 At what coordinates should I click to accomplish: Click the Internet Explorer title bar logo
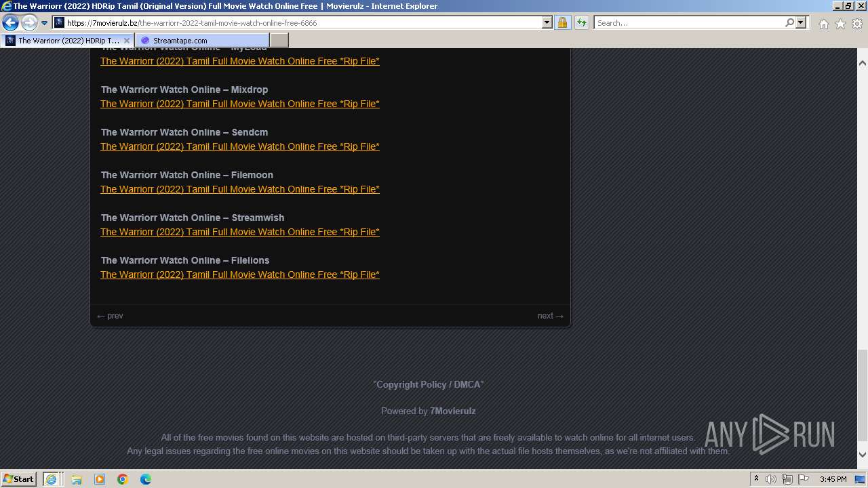pos(6,6)
